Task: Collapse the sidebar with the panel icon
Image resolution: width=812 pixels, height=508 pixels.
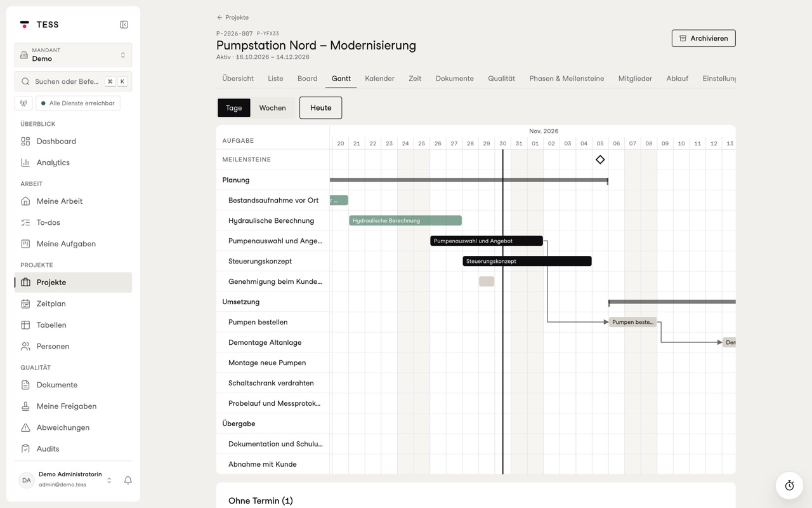Action: click(x=124, y=25)
